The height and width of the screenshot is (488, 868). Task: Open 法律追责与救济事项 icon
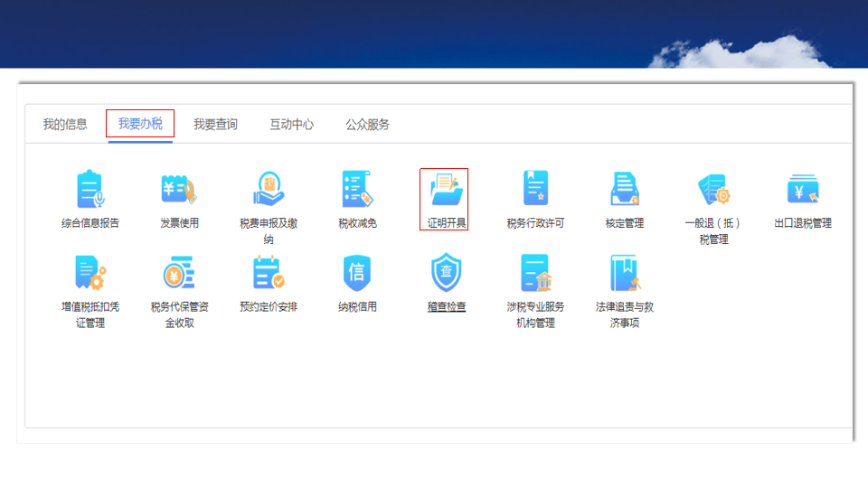tap(625, 273)
